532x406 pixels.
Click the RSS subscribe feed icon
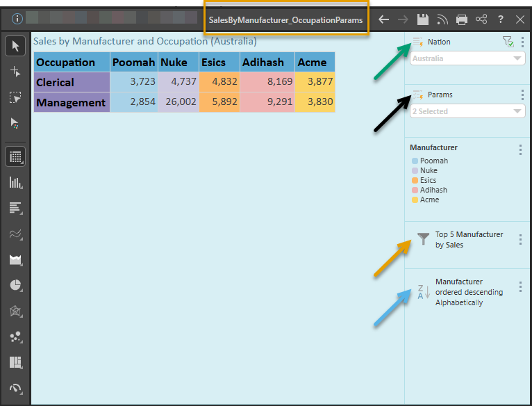(442, 19)
